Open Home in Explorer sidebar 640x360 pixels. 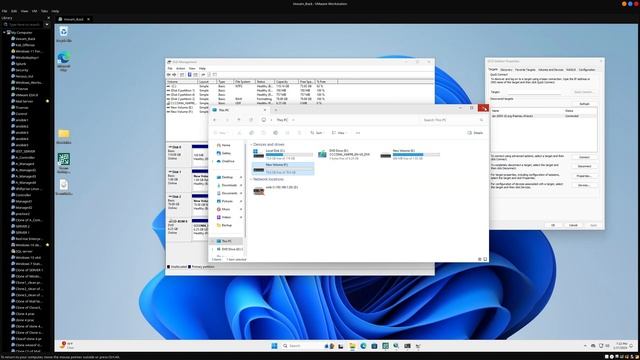(224, 145)
